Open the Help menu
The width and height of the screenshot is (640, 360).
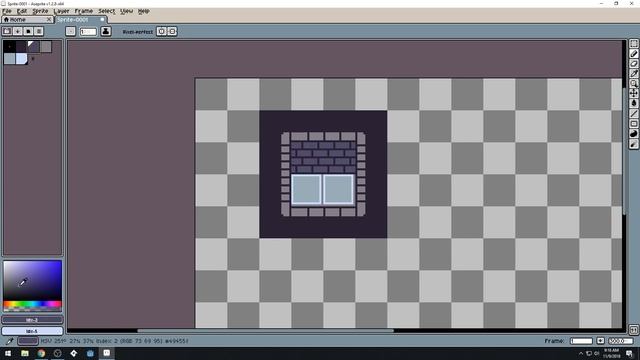[143, 11]
